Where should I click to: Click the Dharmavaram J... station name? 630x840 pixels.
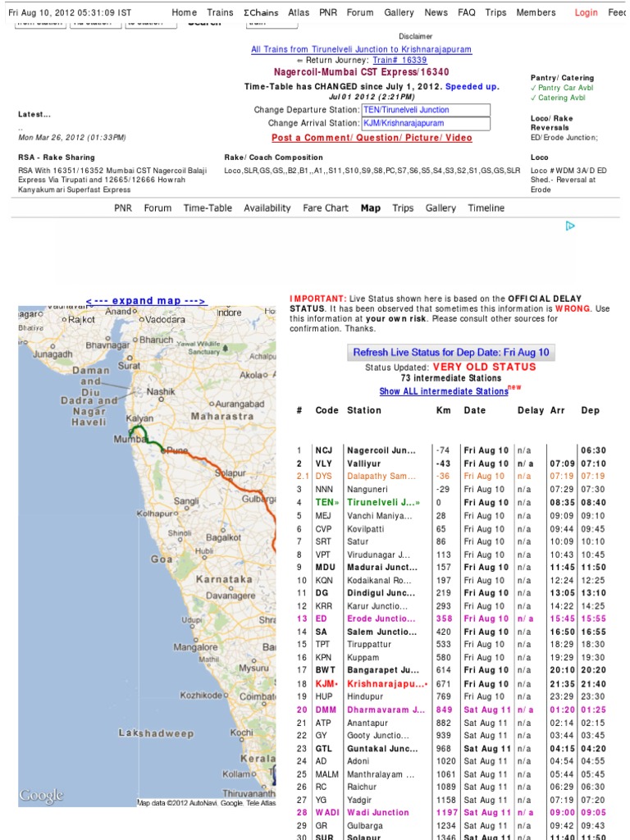(x=386, y=710)
